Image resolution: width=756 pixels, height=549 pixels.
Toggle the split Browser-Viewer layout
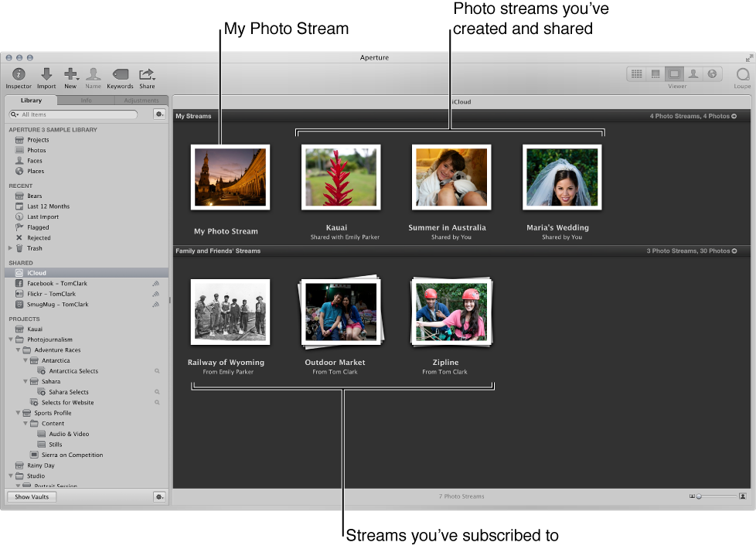(x=655, y=73)
